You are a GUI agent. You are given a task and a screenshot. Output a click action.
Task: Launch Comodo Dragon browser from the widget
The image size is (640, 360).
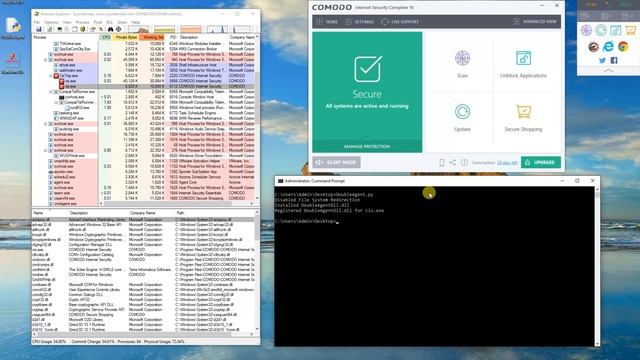[593, 47]
